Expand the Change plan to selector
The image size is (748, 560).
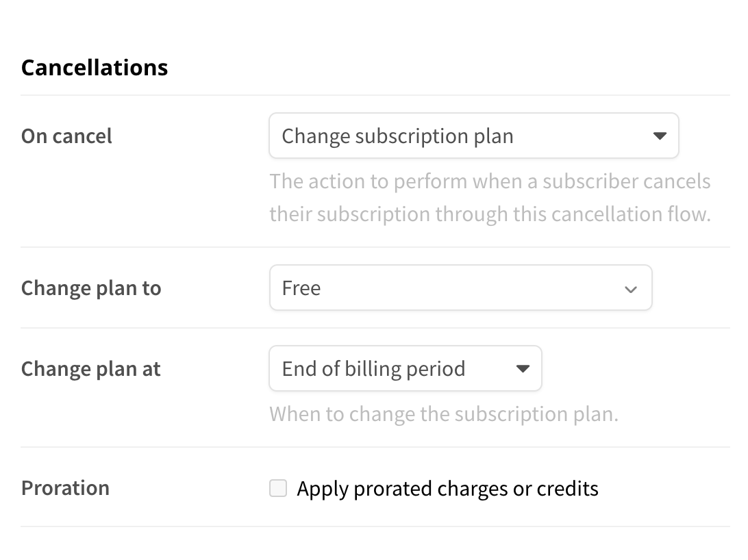tap(460, 288)
